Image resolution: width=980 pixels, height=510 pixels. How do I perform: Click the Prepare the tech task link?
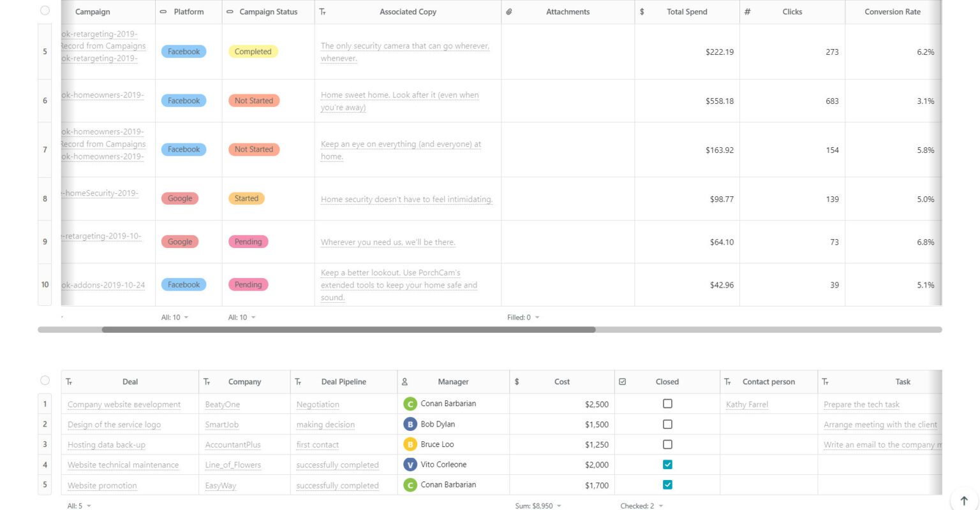coord(862,404)
